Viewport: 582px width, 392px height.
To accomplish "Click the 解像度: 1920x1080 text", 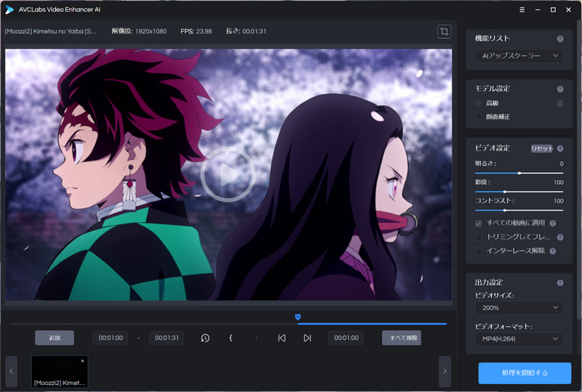I will [139, 31].
